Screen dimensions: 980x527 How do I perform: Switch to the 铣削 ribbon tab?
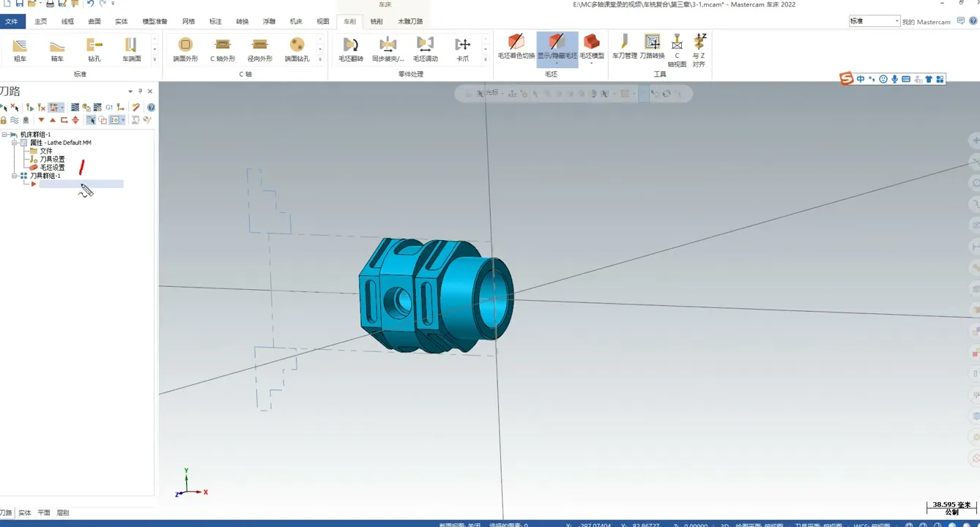(376, 21)
